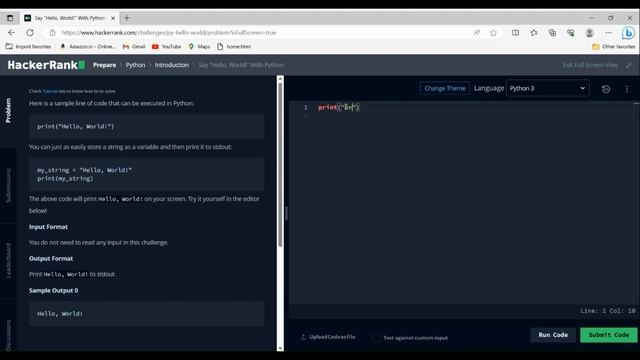The width and height of the screenshot is (640, 360).
Task: Click the Line 1 Col 10 status text
Action: tap(608, 311)
